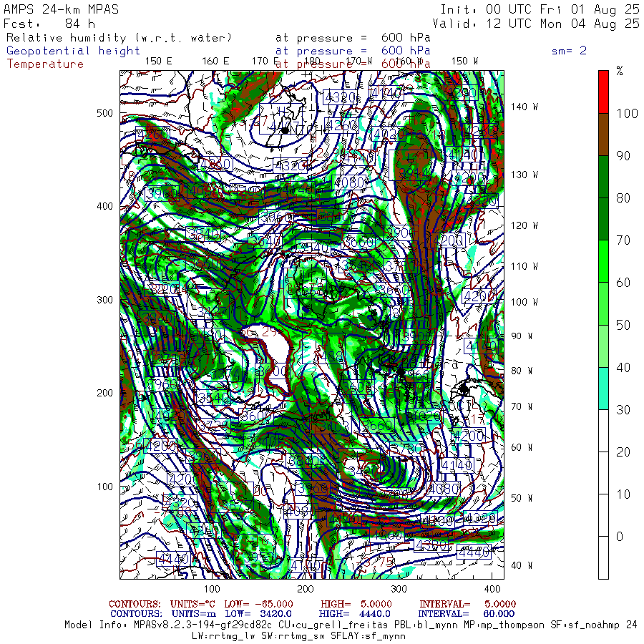Screen dimensions: 644x644
Task: Click the 'CU:cu_grell_freitas' scheme text
Action: point(332,625)
